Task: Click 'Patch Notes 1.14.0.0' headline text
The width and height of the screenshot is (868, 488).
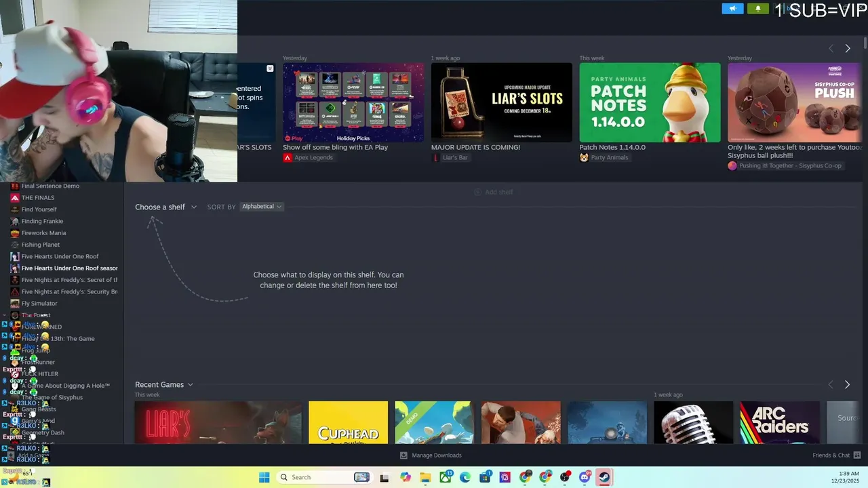Action: click(x=612, y=147)
